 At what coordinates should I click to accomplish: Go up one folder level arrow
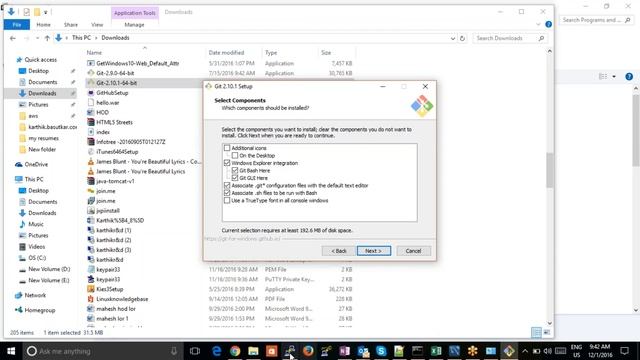tap(47, 38)
